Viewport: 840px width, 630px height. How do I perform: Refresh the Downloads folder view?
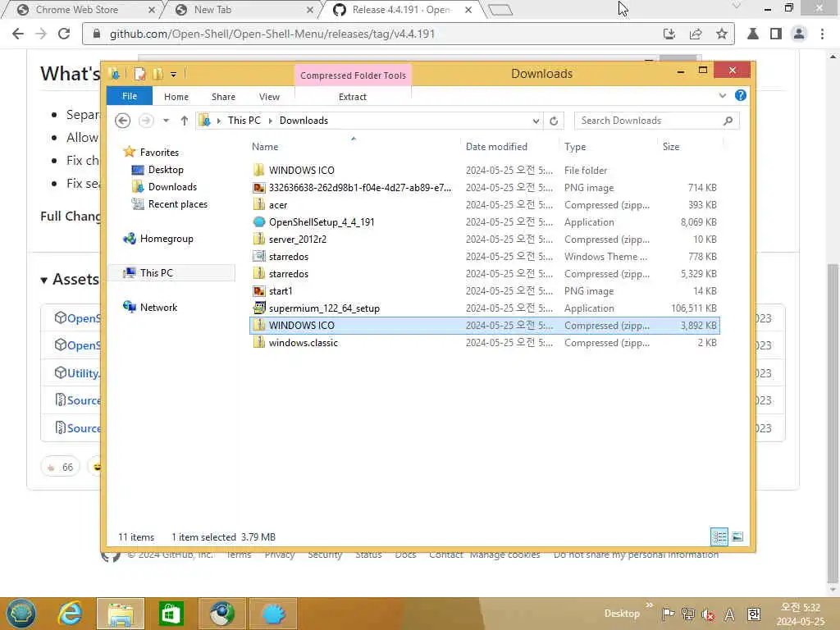pos(554,121)
